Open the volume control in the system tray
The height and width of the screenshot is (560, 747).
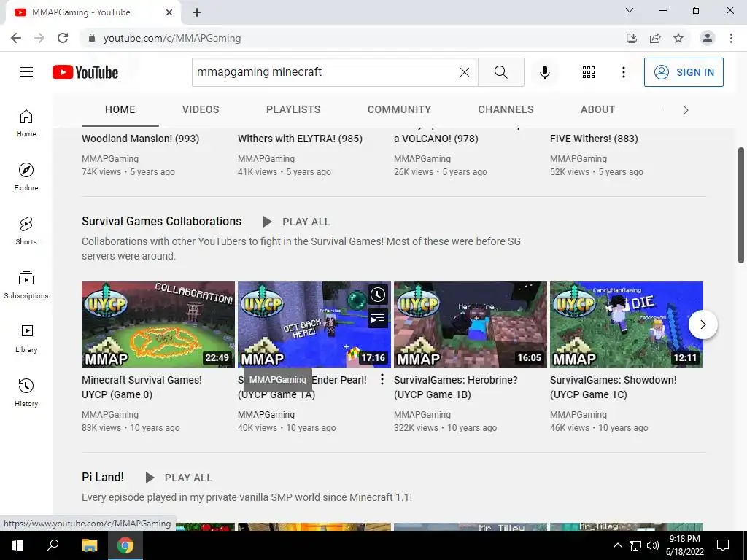(653, 545)
